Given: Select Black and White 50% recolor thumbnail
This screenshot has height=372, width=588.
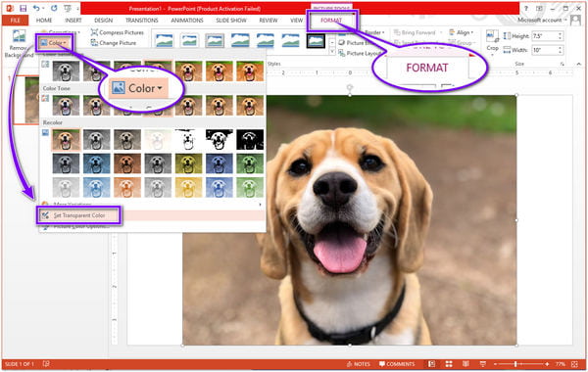Looking at the screenshot, I should tap(219, 140).
